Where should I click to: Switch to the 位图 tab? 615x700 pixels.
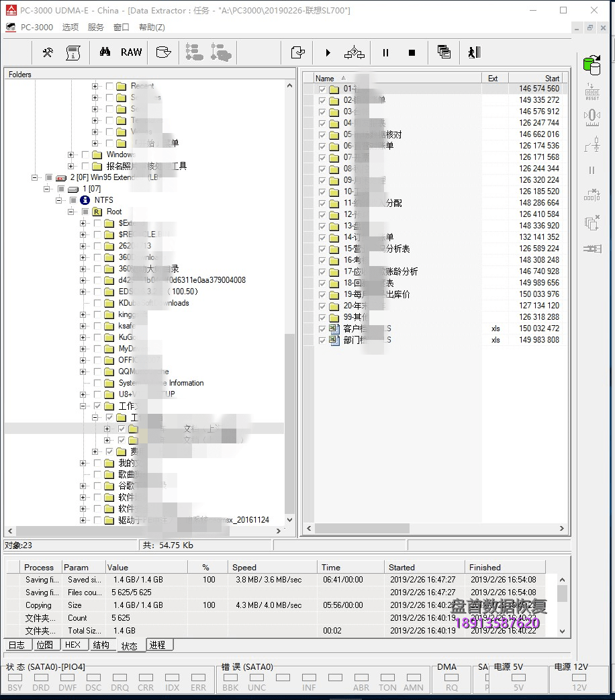[x=44, y=645]
